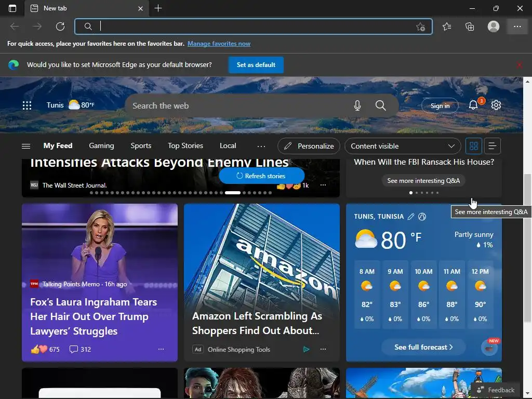Open a new tab with plus icon
532x399 pixels.
pos(158,8)
